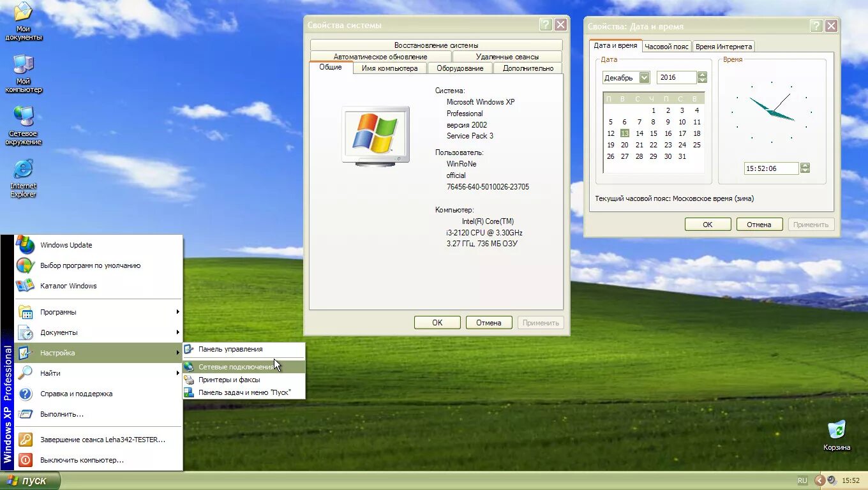The height and width of the screenshot is (490, 868).
Task: Click the Справка и поддержка help icon
Action: (25, 394)
